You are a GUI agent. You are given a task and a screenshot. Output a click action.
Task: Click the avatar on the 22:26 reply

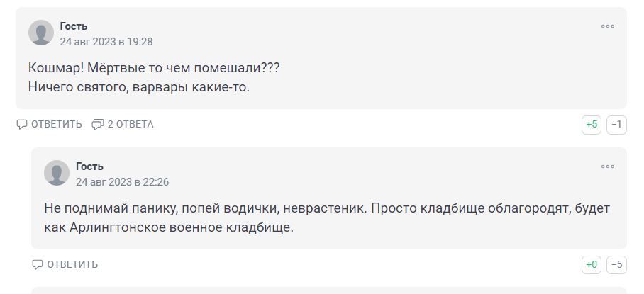coord(57,173)
